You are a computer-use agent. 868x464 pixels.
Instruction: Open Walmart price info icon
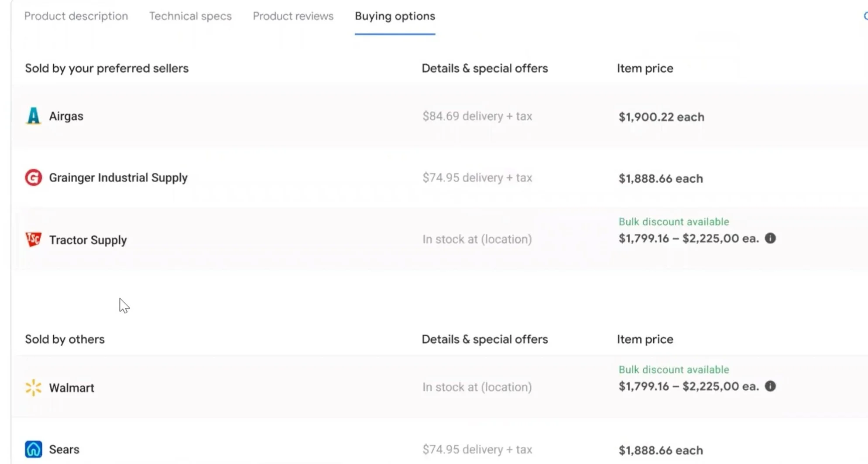[770, 386]
